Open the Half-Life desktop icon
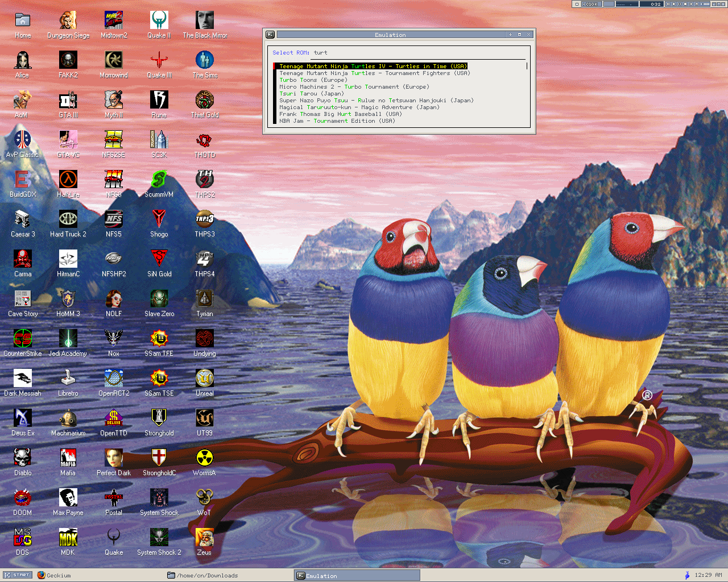728x582 pixels. click(68, 183)
